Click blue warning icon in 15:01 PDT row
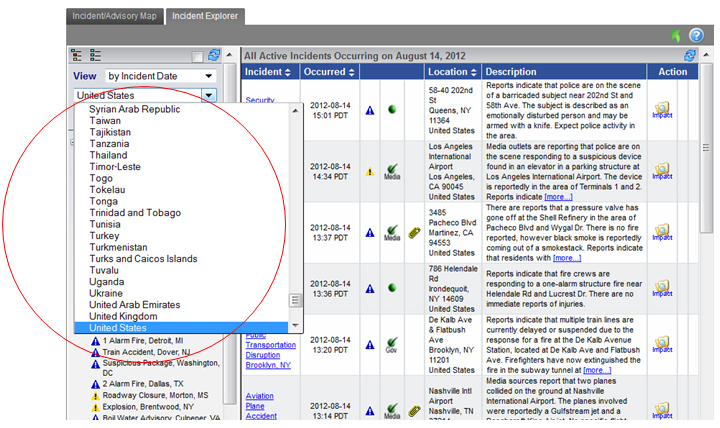The image size is (720, 428). coord(370,110)
